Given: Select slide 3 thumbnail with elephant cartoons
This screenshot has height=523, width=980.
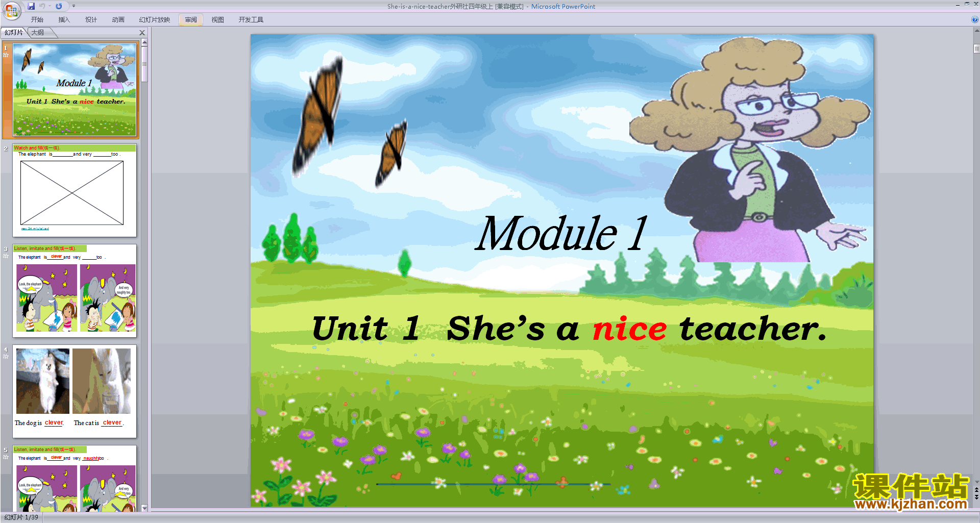Looking at the screenshot, I should point(75,291).
